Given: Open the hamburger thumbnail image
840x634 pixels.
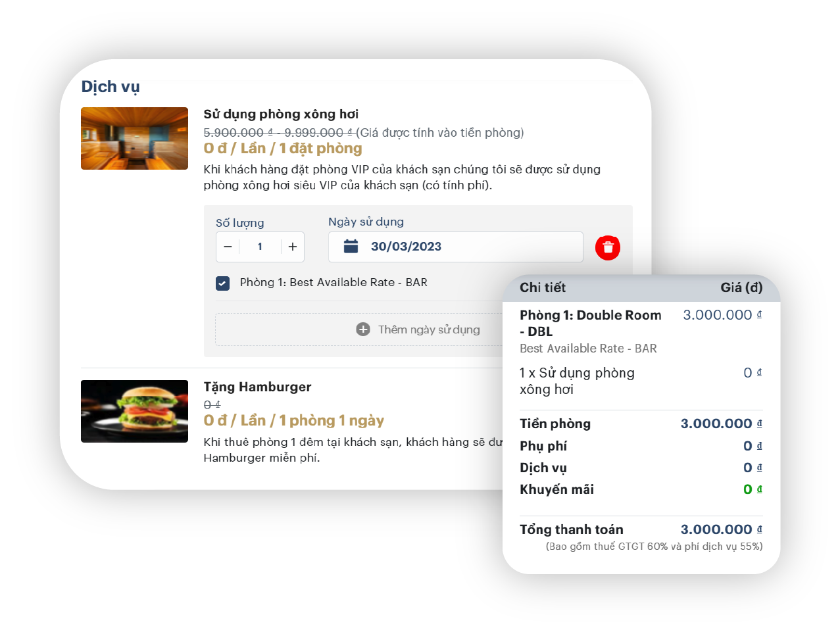Looking at the screenshot, I should coord(134,411).
